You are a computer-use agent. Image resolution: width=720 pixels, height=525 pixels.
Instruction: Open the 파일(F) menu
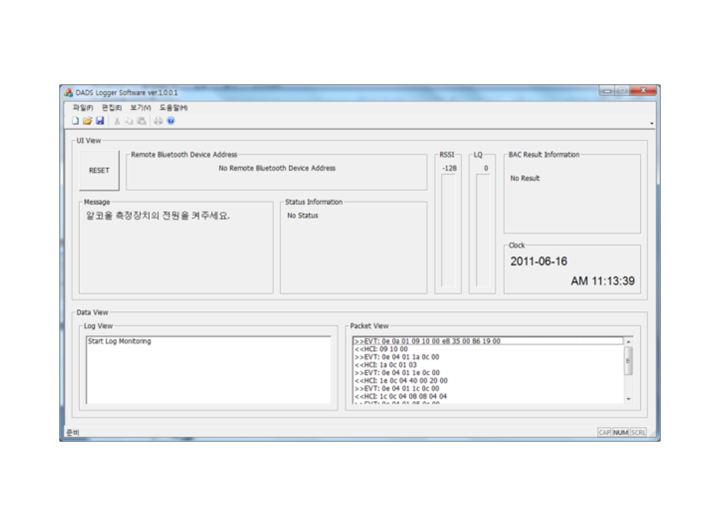pyautogui.click(x=83, y=107)
